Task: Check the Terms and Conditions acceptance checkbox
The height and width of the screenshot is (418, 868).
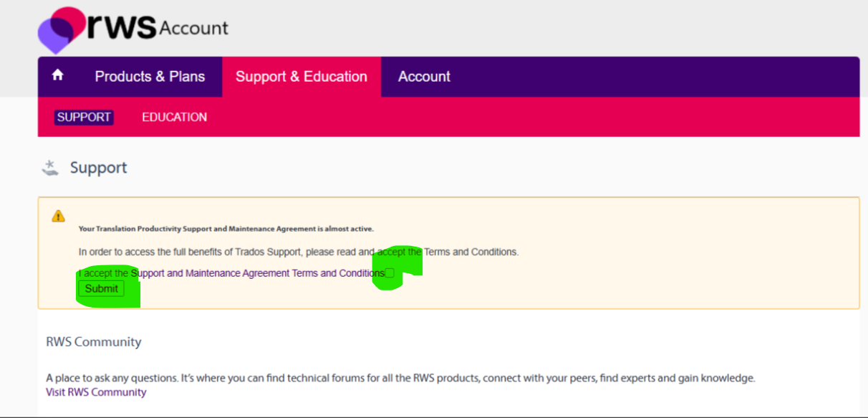Action: [390, 272]
